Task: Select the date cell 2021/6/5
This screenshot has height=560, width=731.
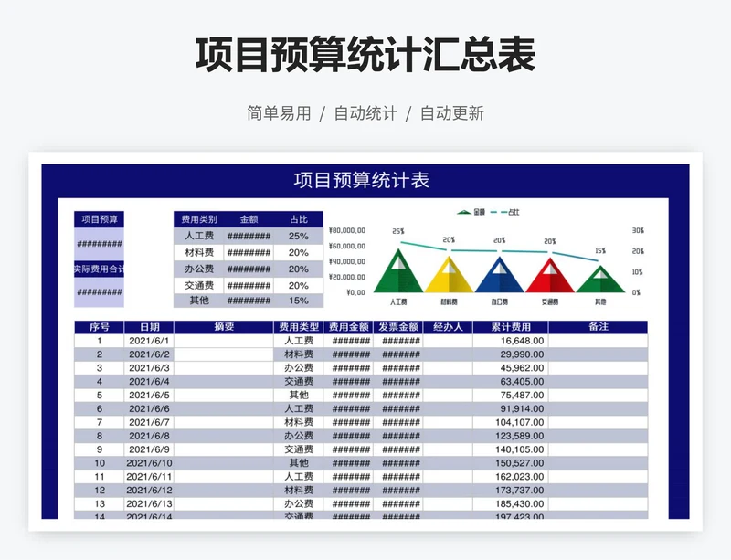Action: 149,395
